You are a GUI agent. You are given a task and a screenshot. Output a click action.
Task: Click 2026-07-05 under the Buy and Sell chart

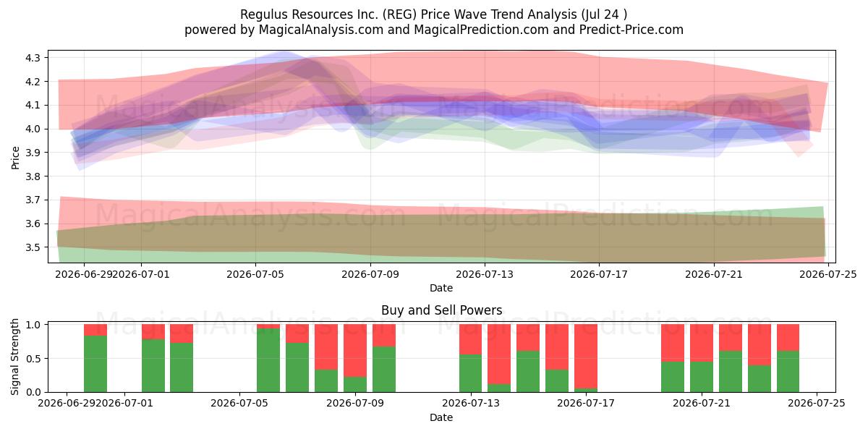(239, 404)
